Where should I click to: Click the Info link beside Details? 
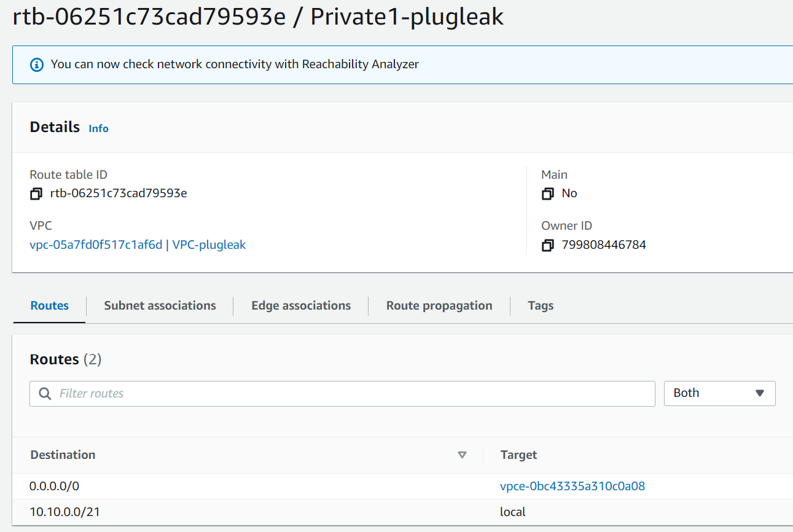98,128
